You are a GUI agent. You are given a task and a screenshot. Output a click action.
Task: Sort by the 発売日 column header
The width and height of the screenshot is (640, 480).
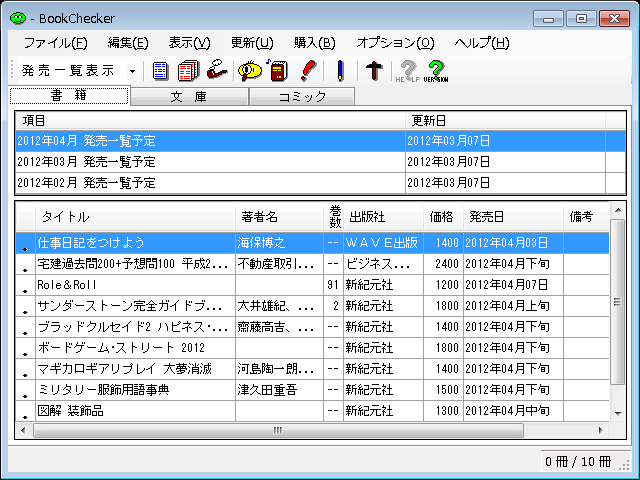coord(513,217)
